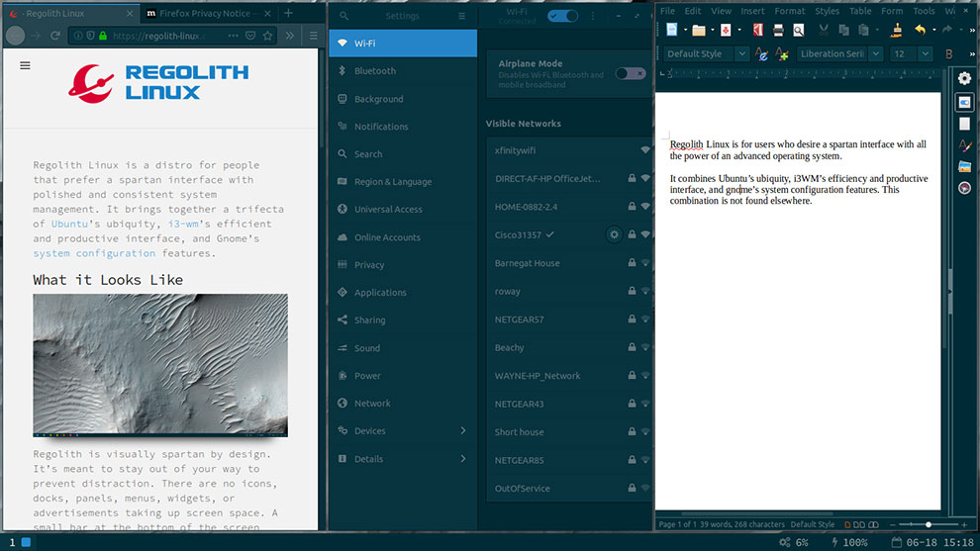Viewport: 980px width, 551px height.
Task: Open the Default Style paragraph dropdown
Action: click(741, 54)
